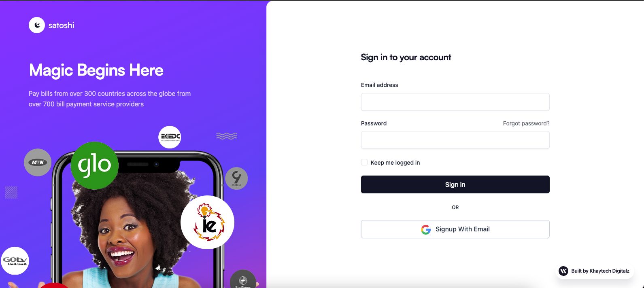This screenshot has width=644, height=288.
Task: Click the StarTimes logo badge
Action: (243, 280)
